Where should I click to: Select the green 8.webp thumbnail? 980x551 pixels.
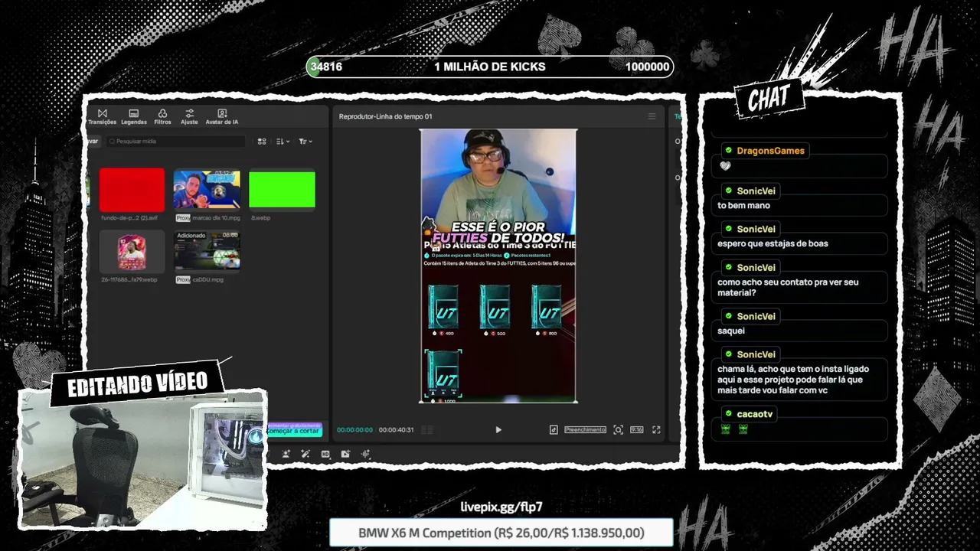pyautogui.click(x=282, y=189)
